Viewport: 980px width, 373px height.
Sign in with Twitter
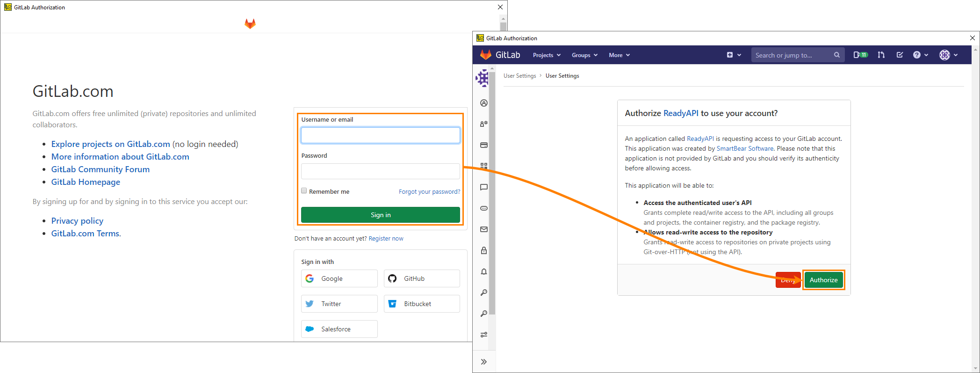pyautogui.click(x=339, y=304)
